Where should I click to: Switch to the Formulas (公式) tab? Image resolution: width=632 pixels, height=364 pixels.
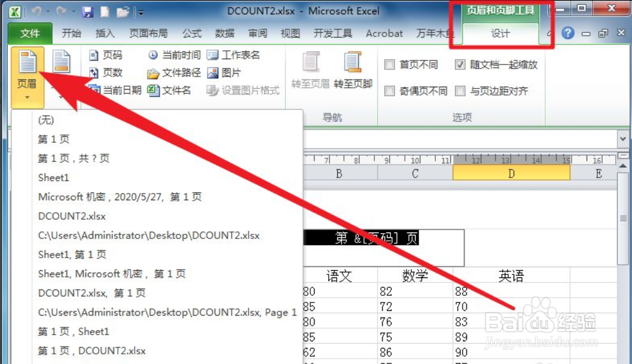192,33
